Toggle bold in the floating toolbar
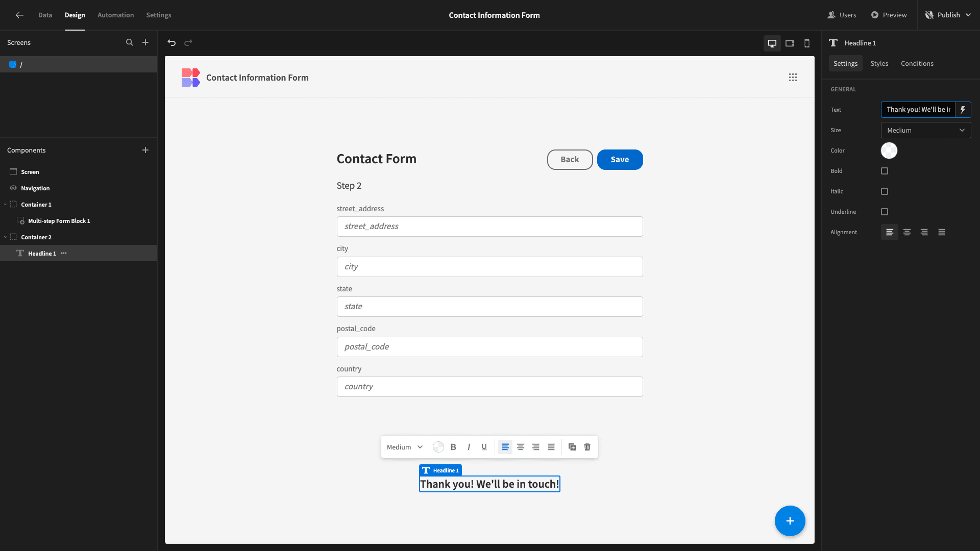980x551 pixels. tap(453, 447)
